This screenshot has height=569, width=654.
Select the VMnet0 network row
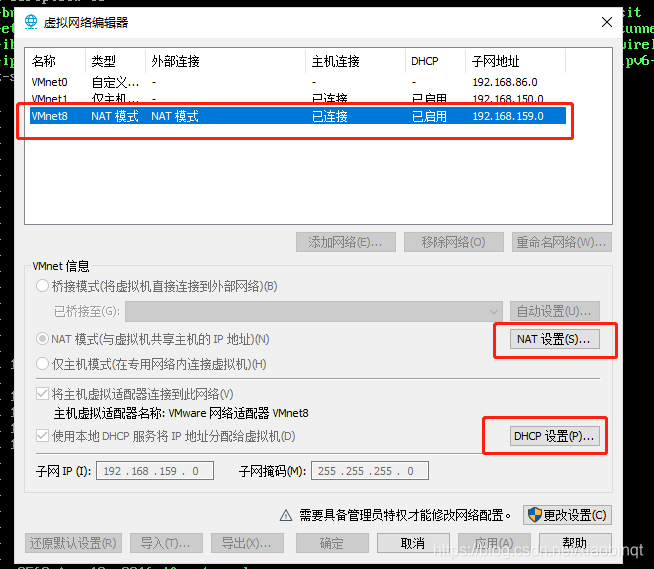click(298, 82)
